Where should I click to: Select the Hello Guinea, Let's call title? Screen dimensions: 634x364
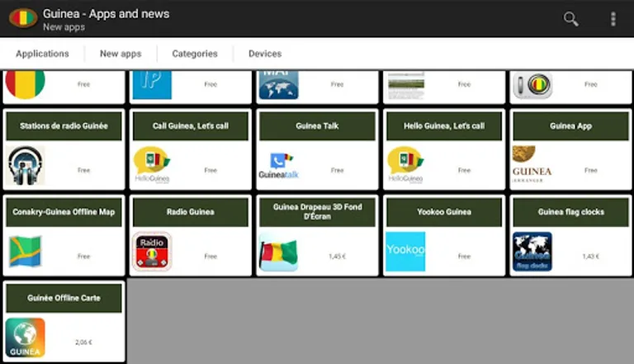(444, 125)
